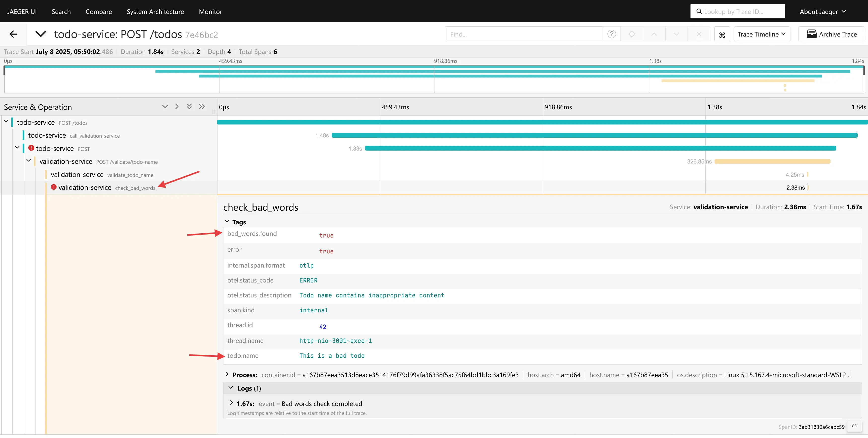Collapse the trace header chevron

coord(40,34)
